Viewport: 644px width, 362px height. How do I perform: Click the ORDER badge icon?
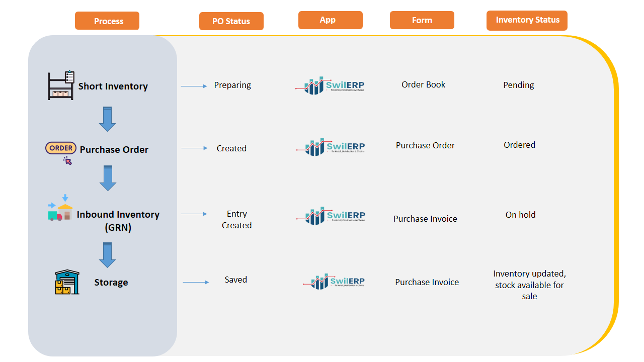[x=61, y=148]
